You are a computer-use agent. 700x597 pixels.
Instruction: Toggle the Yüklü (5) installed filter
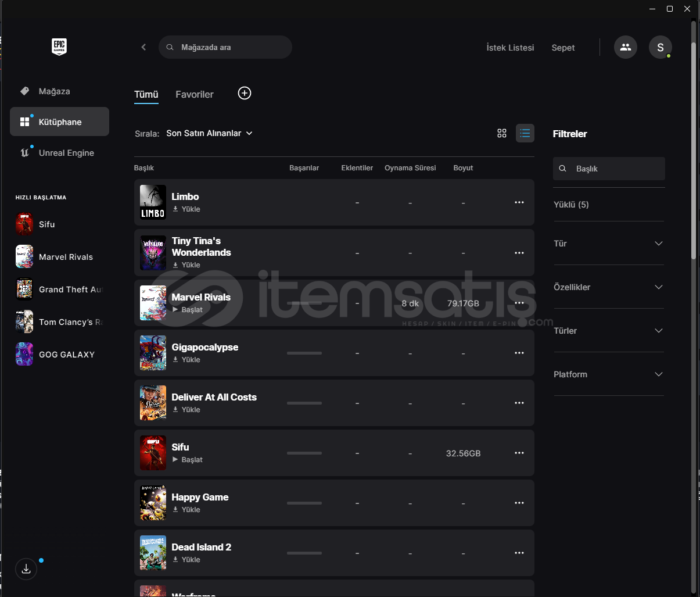[571, 205]
